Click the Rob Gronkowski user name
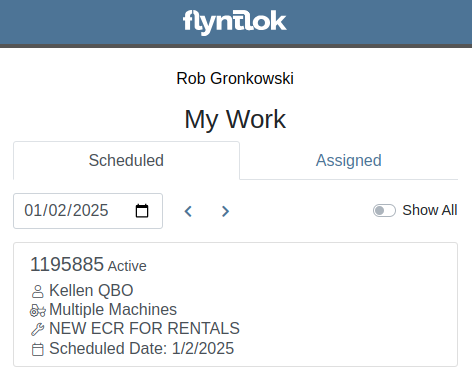Image resolution: width=472 pixels, height=381 pixels. click(x=235, y=79)
